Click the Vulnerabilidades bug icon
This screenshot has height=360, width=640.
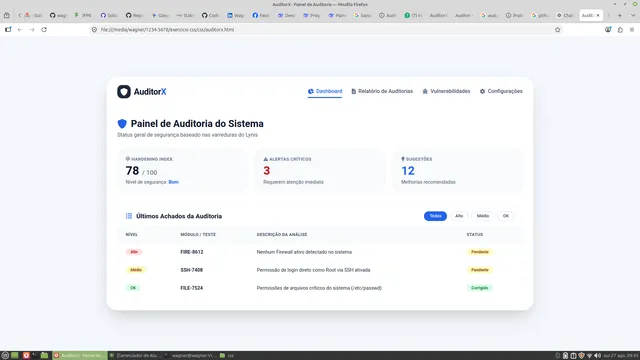click(x=425, y=91)
